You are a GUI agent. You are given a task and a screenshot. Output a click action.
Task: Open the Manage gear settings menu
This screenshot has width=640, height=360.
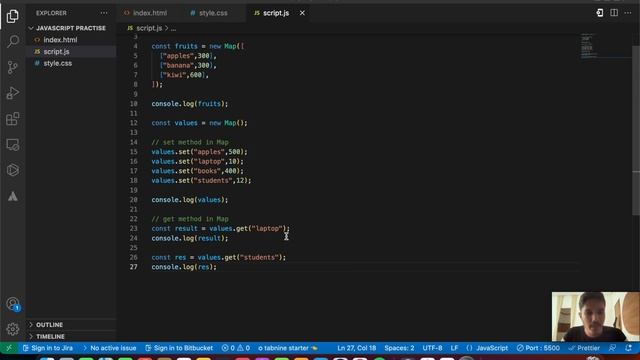point(13,329)
